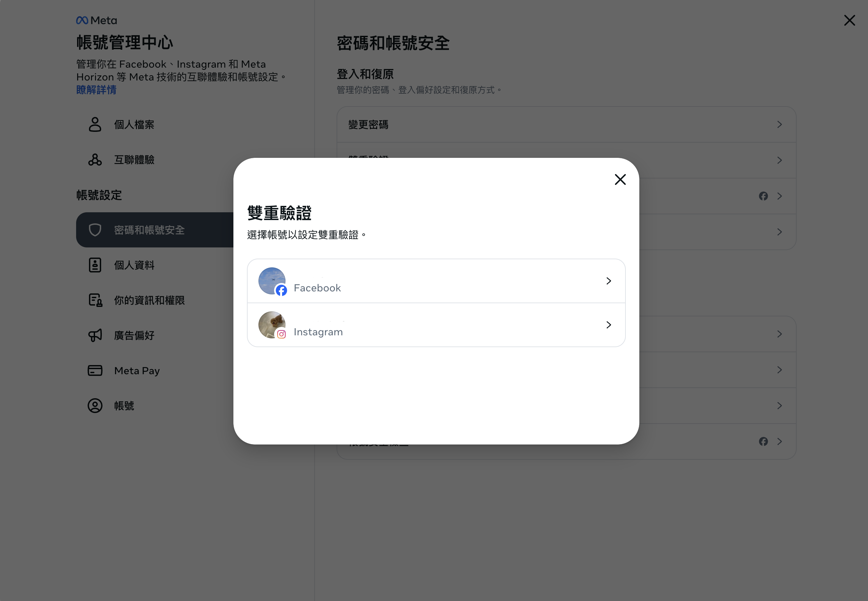Click the 帳號管理中心 title

125,42
